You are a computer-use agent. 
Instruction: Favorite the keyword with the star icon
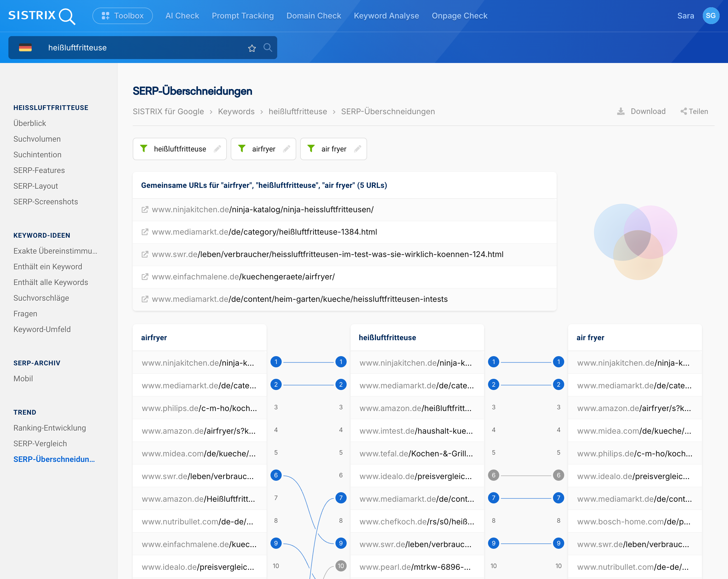tap(252, 48)
